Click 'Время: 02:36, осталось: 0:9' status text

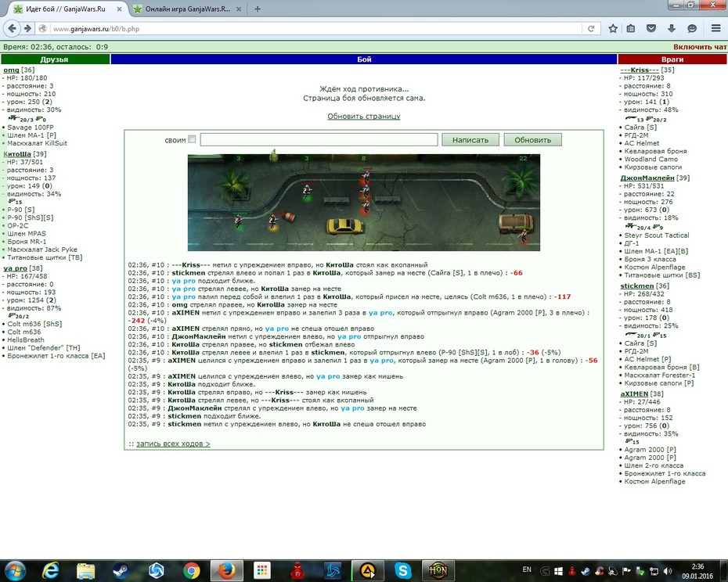tap(56, 47)
